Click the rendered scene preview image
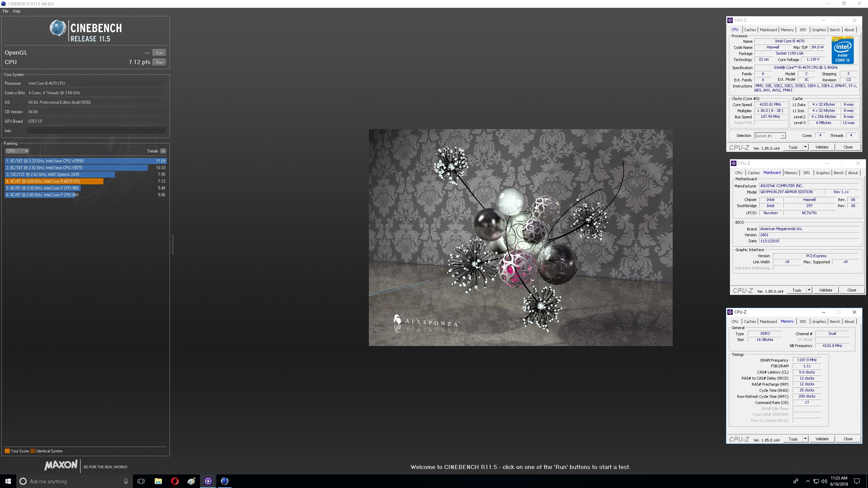This screenshot has height=488, width=868. point(520,237)
